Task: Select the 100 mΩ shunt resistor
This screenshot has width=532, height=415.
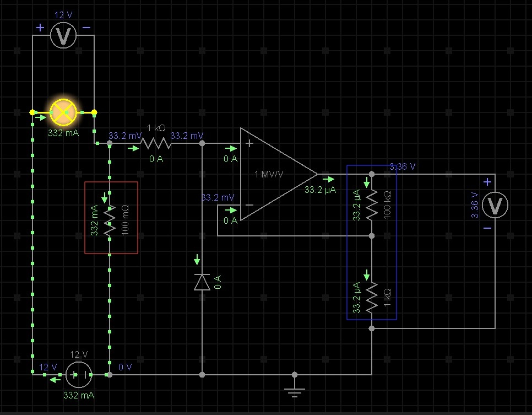Action: coord(110,219)
